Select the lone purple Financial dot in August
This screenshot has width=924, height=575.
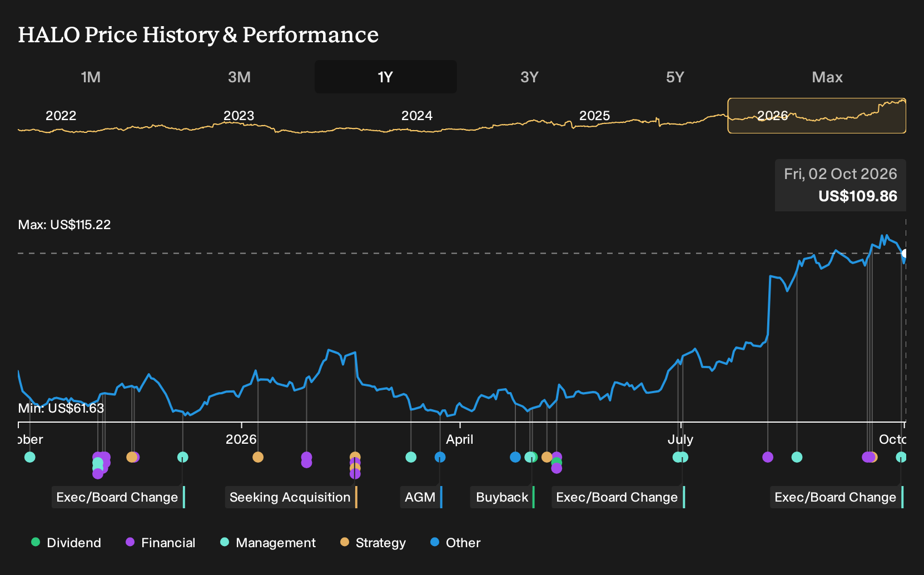point(768,457)
